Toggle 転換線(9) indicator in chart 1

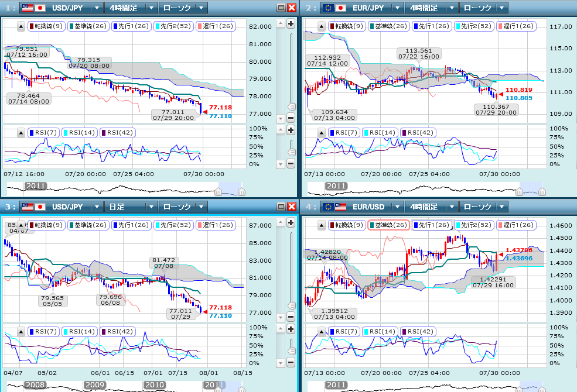point(46,26)
